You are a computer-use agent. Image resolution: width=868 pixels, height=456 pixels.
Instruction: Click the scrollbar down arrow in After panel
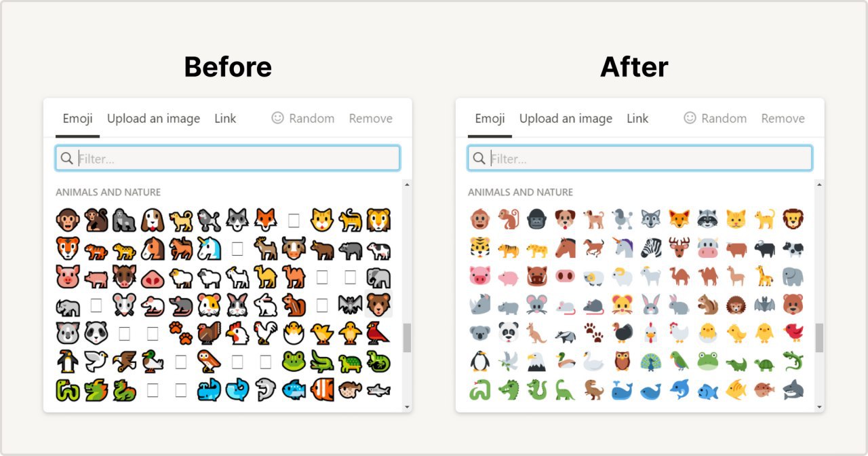819,407
